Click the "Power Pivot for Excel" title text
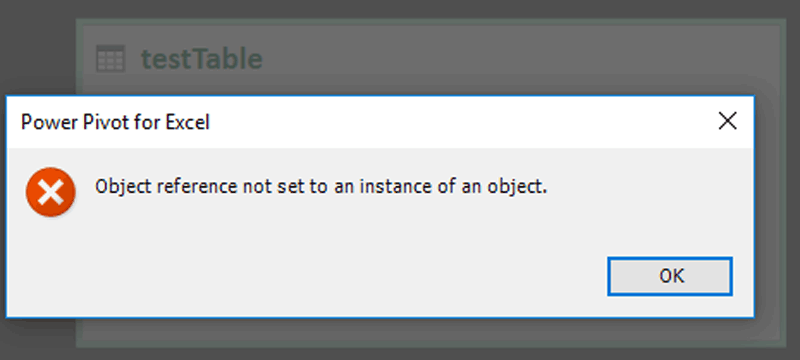This screenshot has height=360, width=800. tap(115, 122)
